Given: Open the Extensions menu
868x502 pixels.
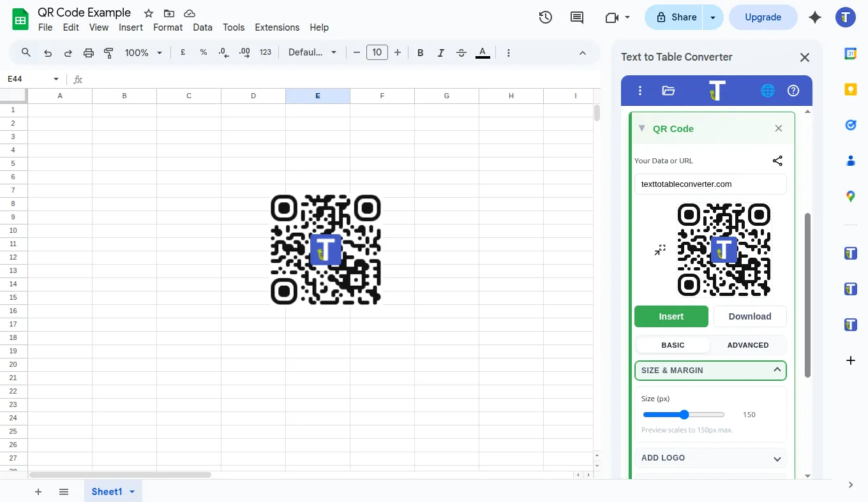Looking at the screenshot, I should tap(277, 27).
